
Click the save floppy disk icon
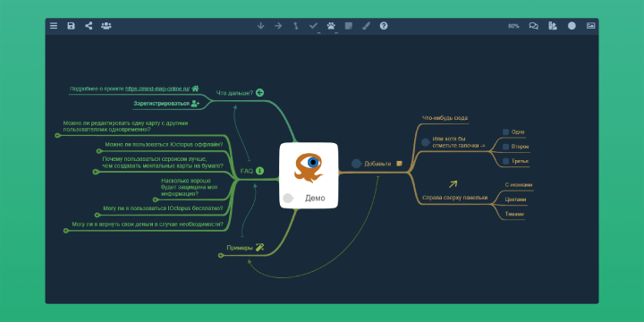point(71,26)
